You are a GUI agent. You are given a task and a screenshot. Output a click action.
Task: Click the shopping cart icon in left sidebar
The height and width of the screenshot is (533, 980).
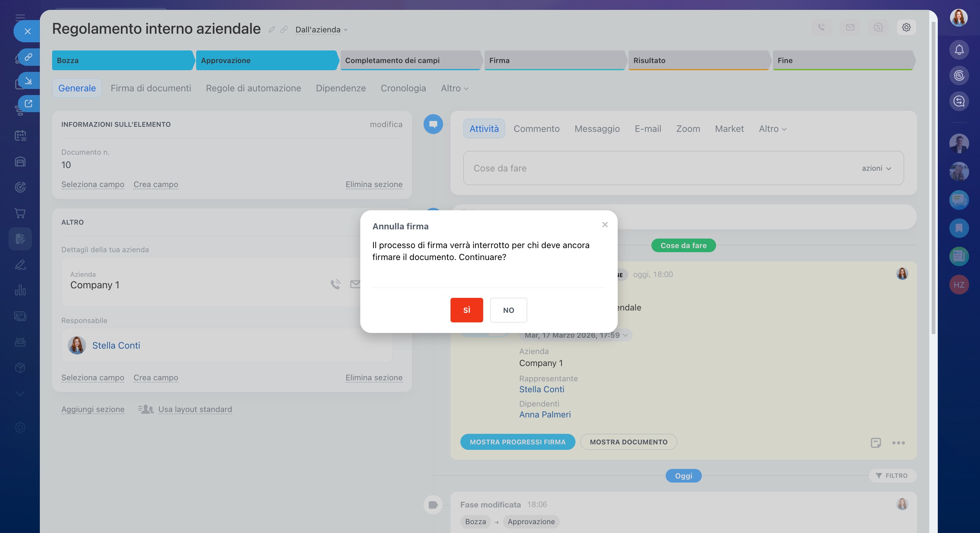(20, 213)
